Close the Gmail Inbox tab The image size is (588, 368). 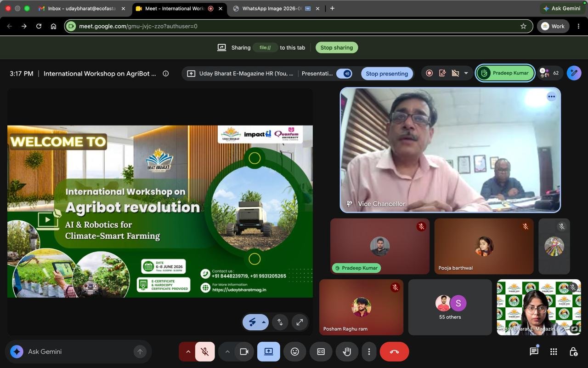click(123, 8)
